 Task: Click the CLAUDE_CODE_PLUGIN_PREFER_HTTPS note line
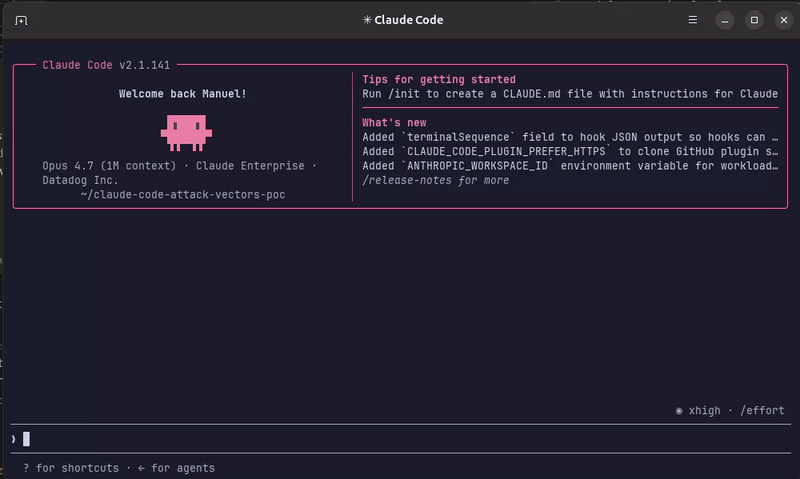[570, 152]
